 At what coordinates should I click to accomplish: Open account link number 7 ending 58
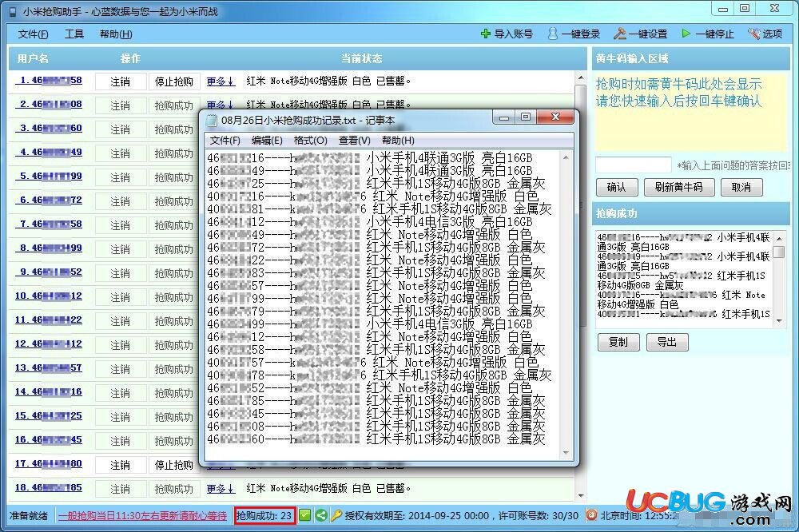pyautogui.click(x=50, y=224)
